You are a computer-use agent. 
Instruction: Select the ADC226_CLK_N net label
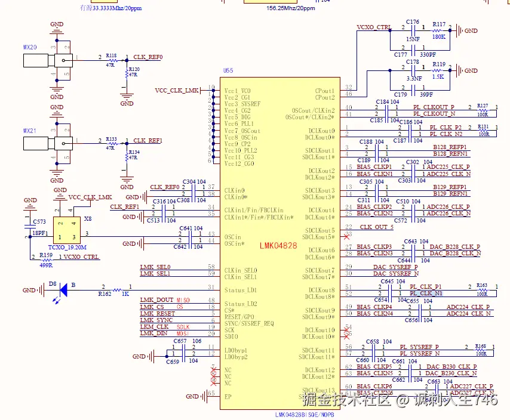pyautogui.click(x=448, y=214)
